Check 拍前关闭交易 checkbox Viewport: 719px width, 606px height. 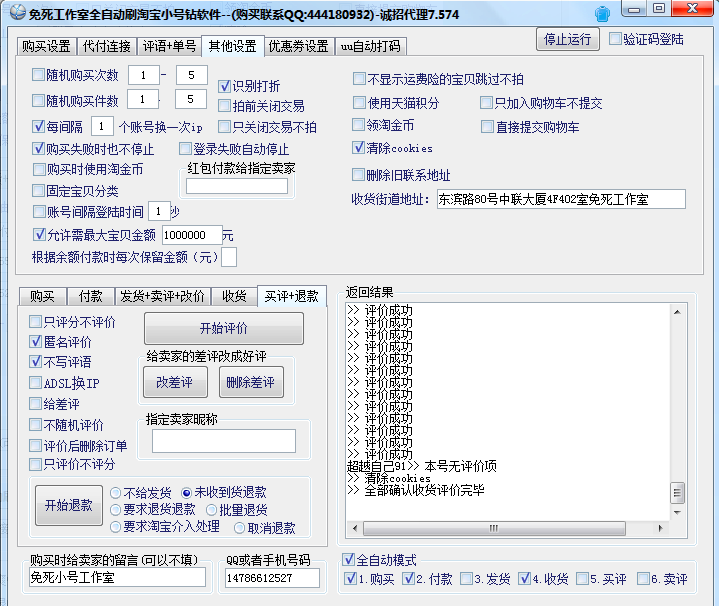224,106
